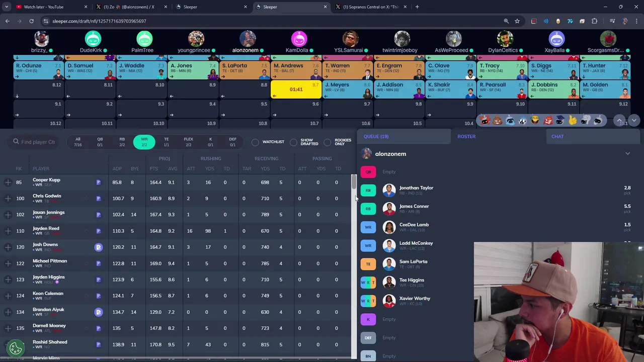644x362 pixels.
Task: Filter players by RB position
Action: click(122, 142)
